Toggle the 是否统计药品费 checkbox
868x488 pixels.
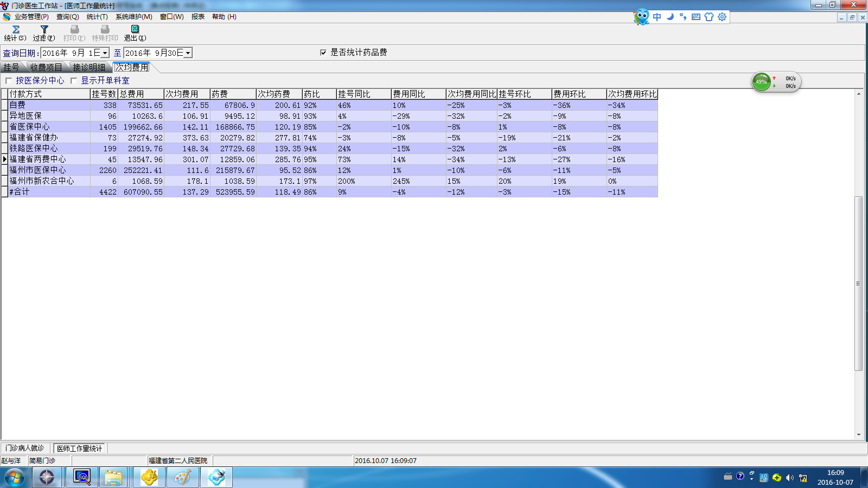(x=323, y=53)
